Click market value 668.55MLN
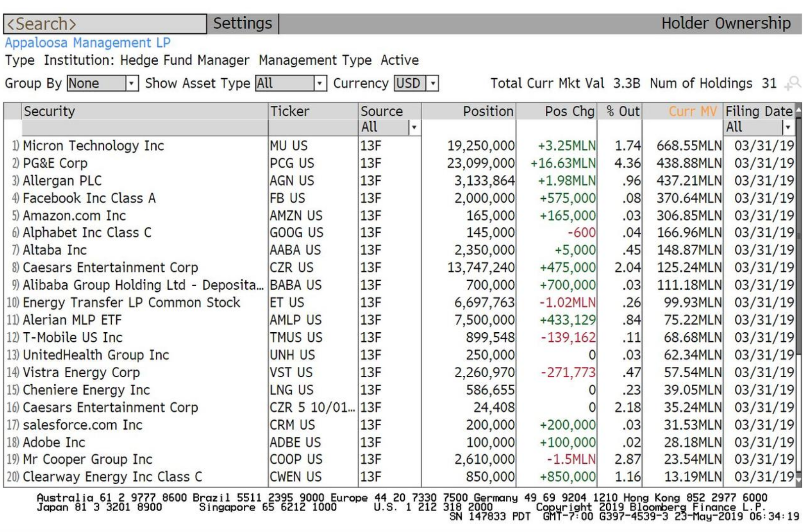803x532 pixels. coord(689,146)
